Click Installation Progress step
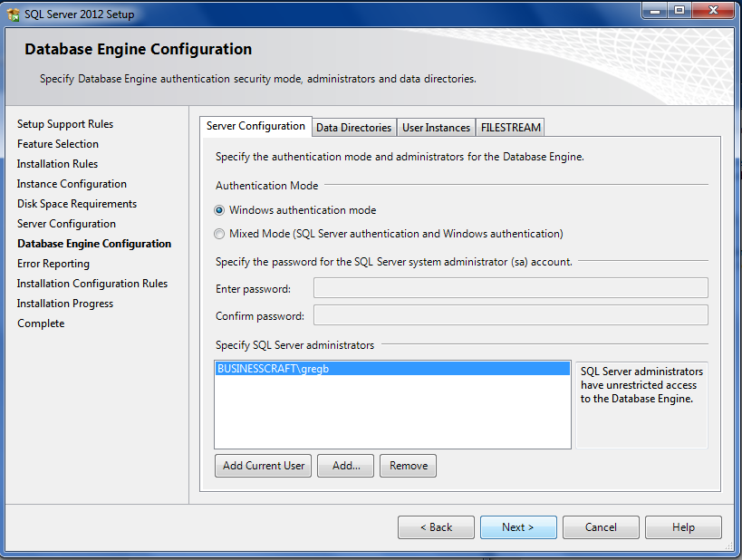Screen dimensions: 742x560 (65, 304)
